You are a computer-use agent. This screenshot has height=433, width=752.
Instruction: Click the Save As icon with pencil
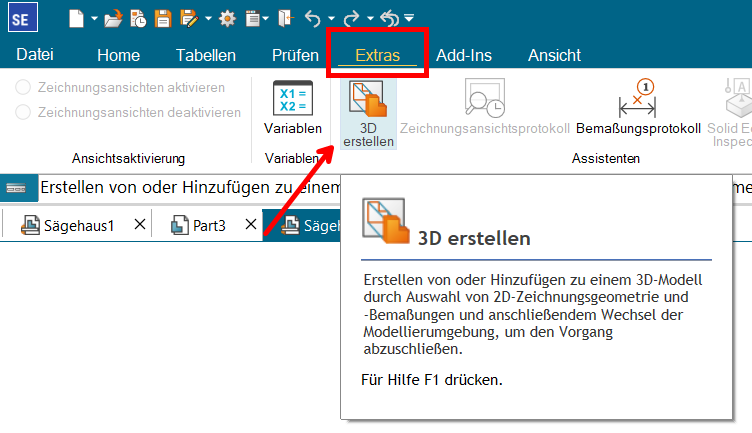point(189,19)
